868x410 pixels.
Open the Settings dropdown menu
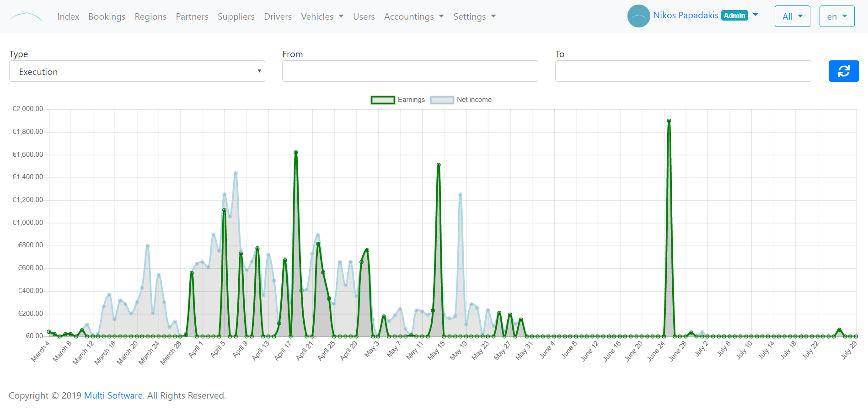tap(474, 16)
